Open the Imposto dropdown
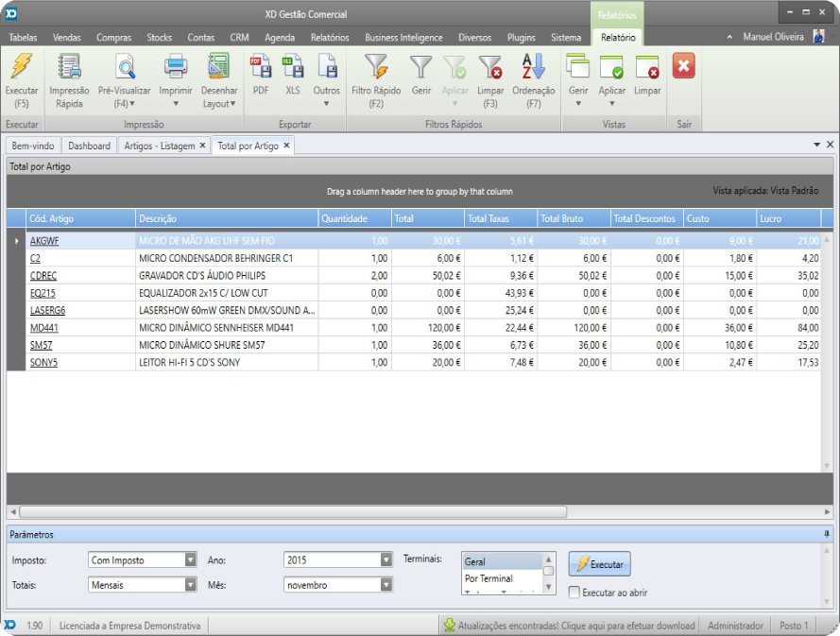This screenshot has height=636, width=840. 190,560
